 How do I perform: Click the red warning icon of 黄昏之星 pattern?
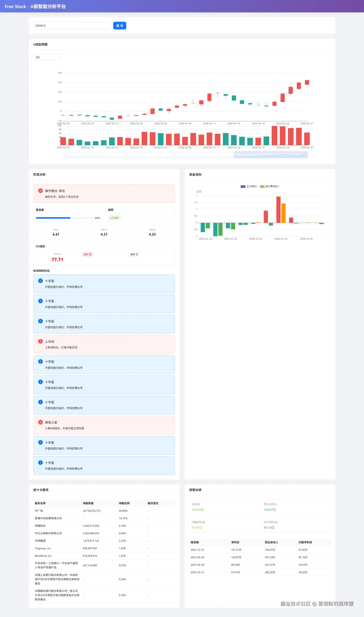click(x=40, y=422)
